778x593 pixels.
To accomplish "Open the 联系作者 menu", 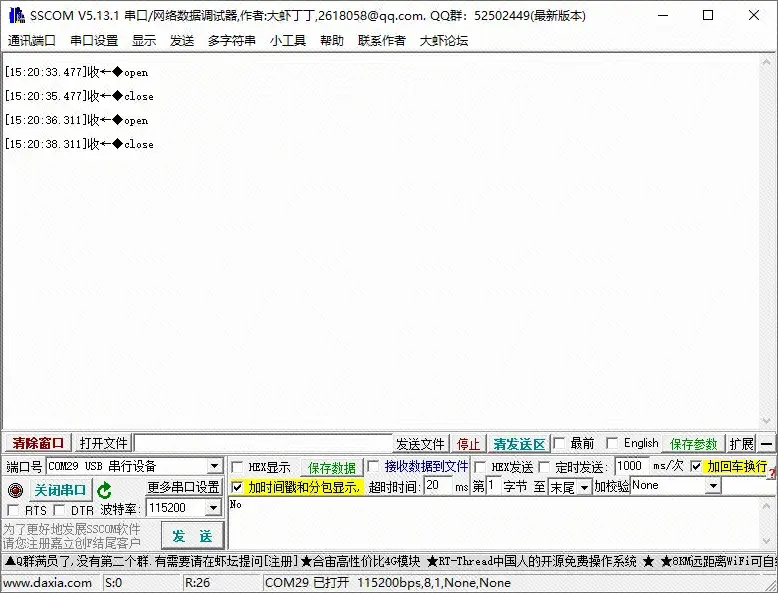I will (382, 40).
